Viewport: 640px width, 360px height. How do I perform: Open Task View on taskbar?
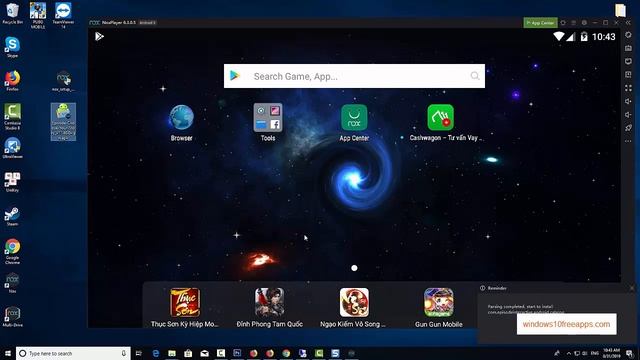coord(139,353)
